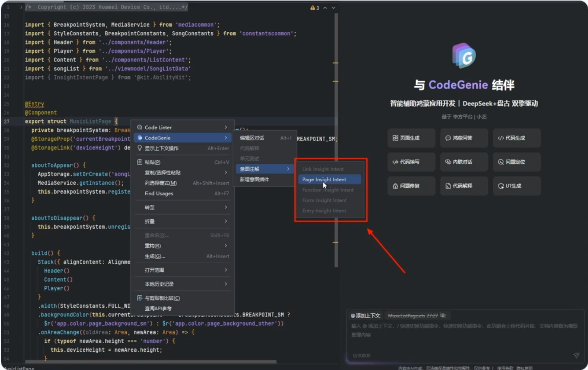Open the 意图注解 submenu
This screenshot has height=370, width=588.
tap(265, 169)
